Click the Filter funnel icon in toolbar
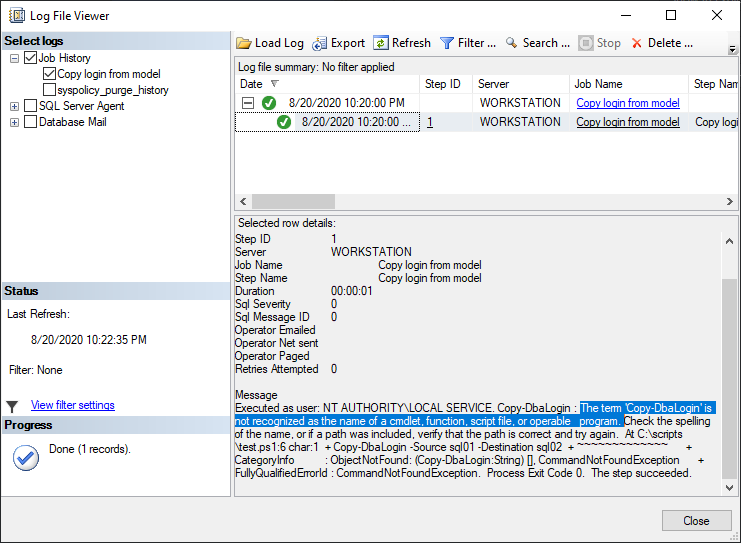Viewport: 741px width, 543px height. click(x=447, y=43)
